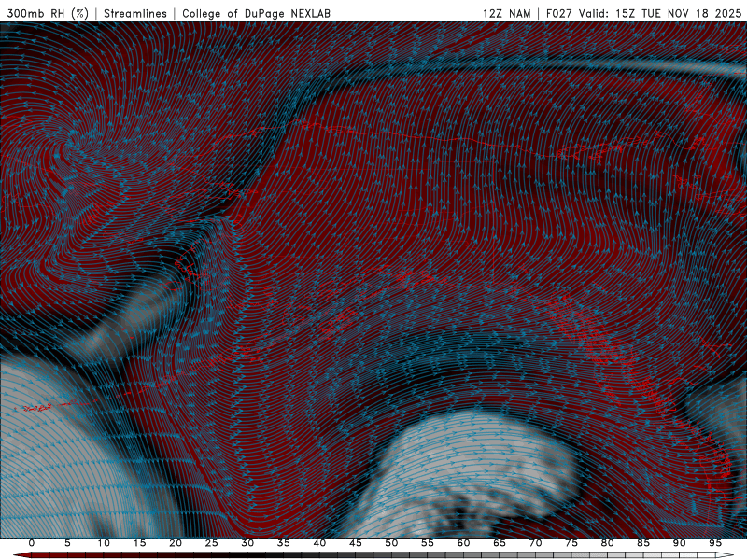Image resolution: width=747 pixels, height=560 pixels.
Task: Click the colorbar label "80"
Action: coord(607,543)
